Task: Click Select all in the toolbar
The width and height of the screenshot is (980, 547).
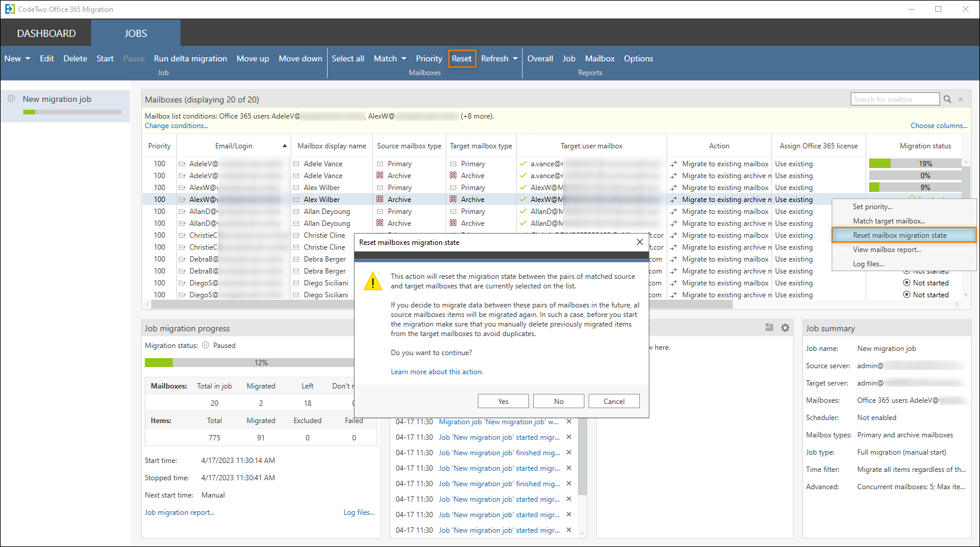Action: coord(348,58)
